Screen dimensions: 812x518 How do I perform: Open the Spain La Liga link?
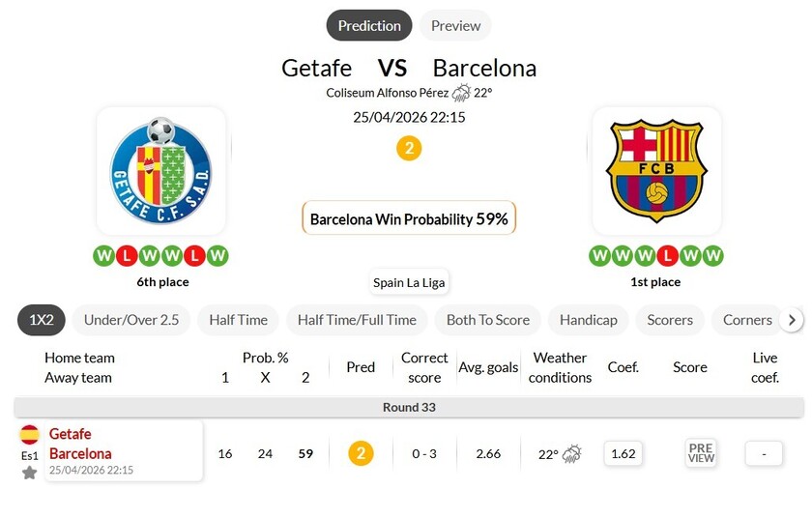point(409,283)
